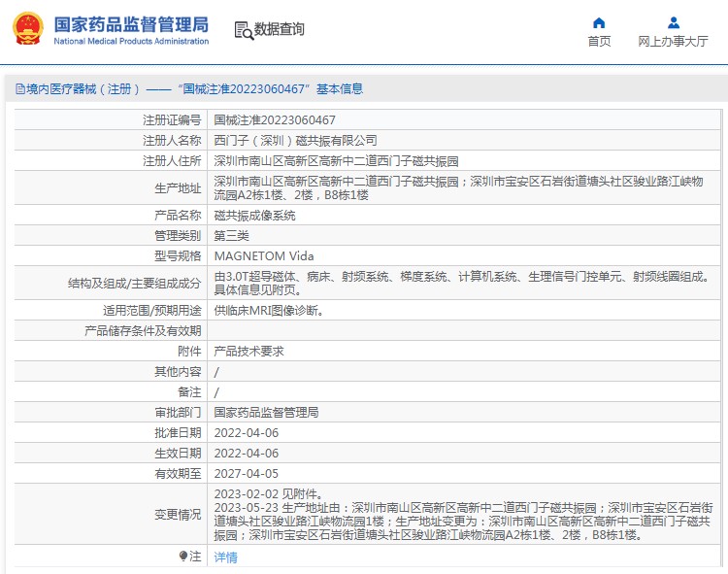Click the 备注 label
This screenshot has height=574, width=728.
click(x=189, y=392)
